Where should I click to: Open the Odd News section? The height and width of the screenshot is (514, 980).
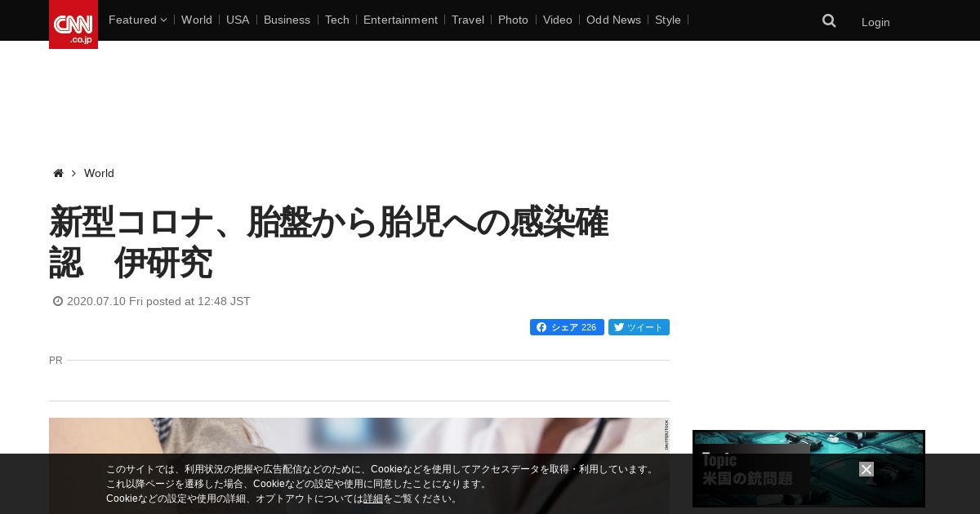point(613,20)
